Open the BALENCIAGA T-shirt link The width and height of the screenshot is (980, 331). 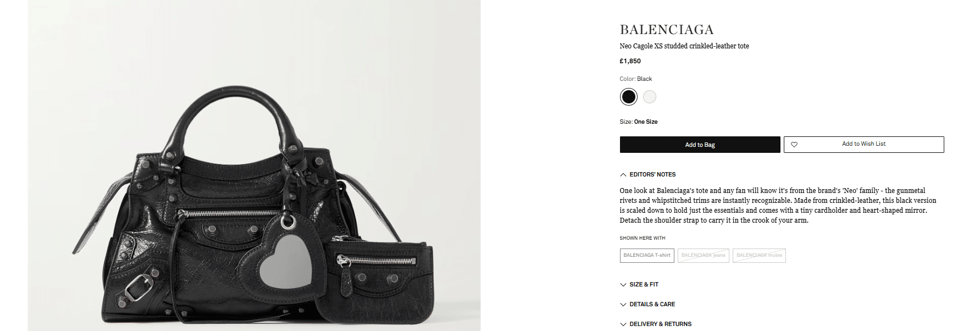coord(647,255)
